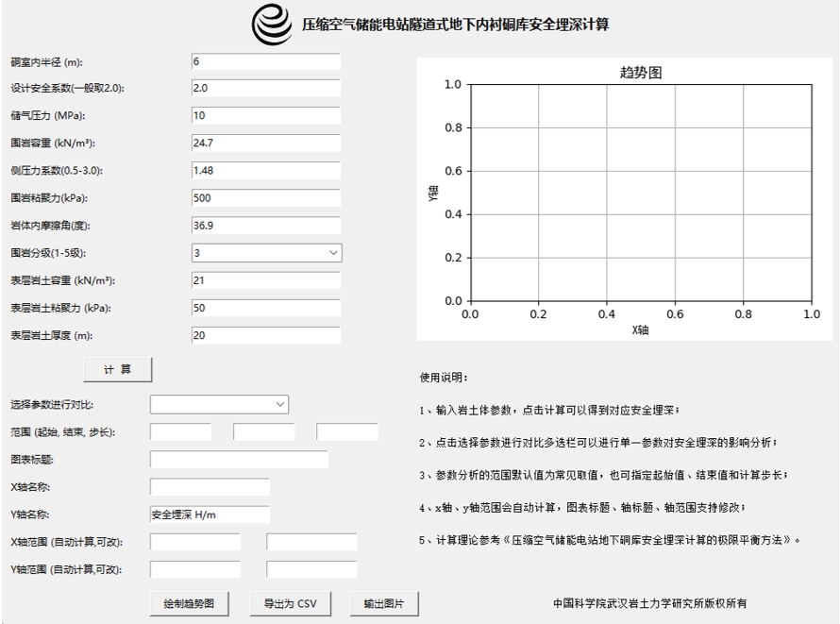This screenshot has height=624, width=840.
Task: Click the range start value field
Action: [x=180, y=432]
